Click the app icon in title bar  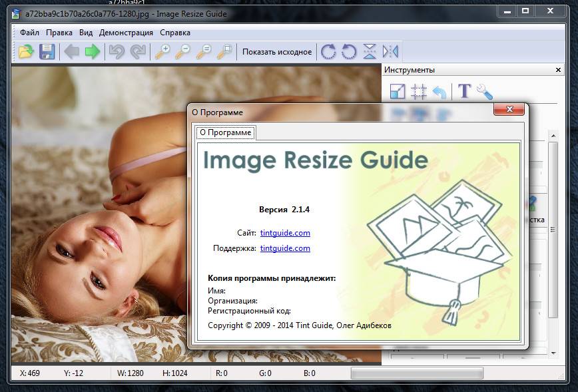click(x=15, y=15)
